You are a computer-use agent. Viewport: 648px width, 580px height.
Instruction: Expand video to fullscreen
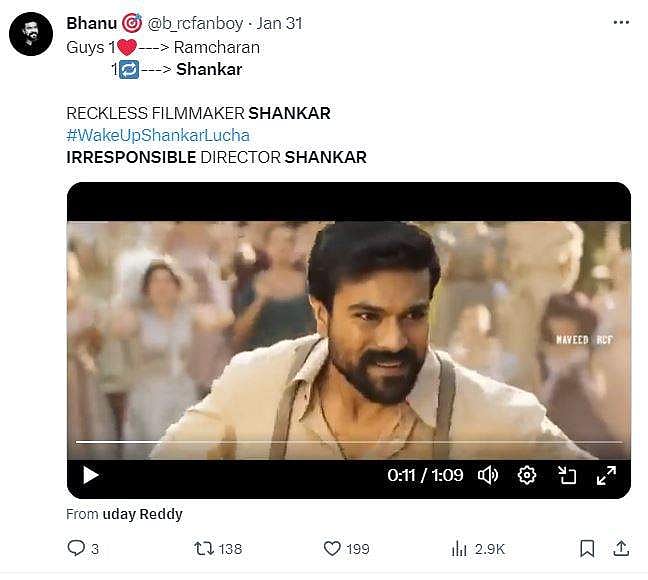click(x=605, y=475)
